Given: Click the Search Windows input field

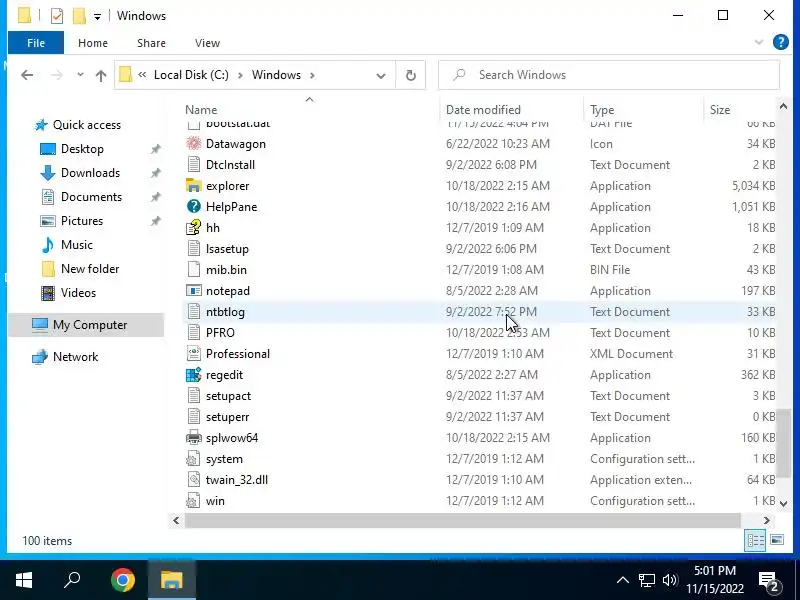Looking at the screenshot, I should tap(609, 76).
